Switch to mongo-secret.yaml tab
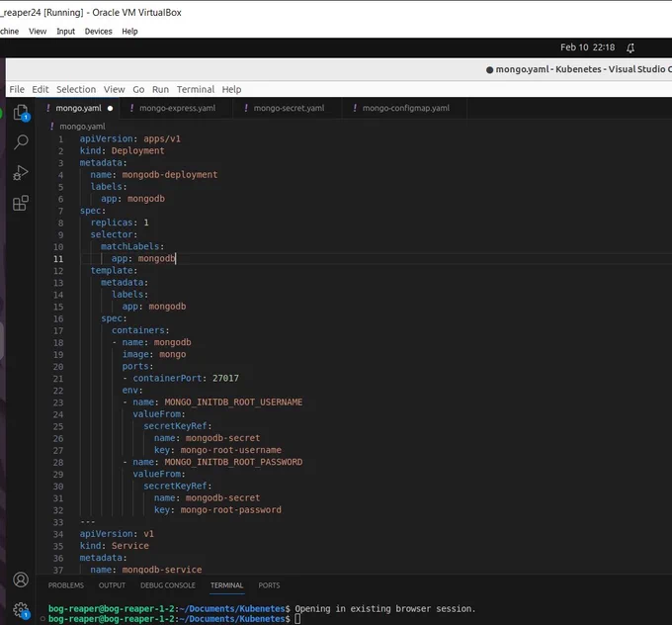The image size is (672, 625). point(289,108)
